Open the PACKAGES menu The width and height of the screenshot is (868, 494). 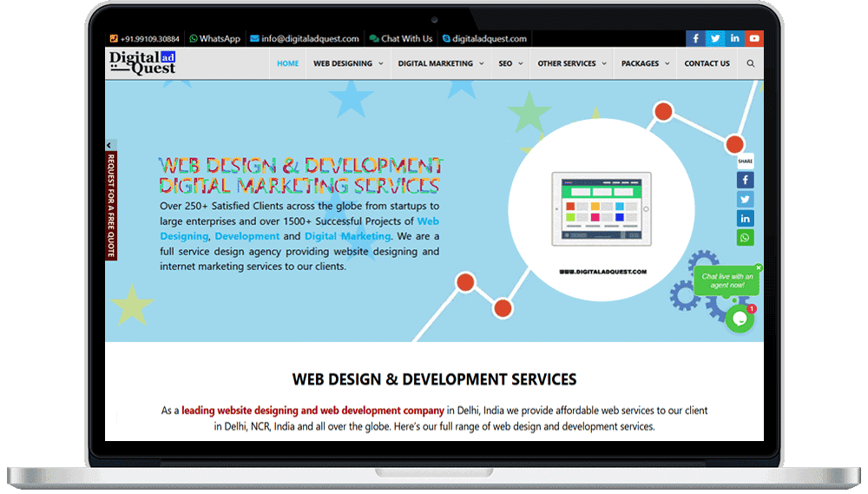point(640,63)
